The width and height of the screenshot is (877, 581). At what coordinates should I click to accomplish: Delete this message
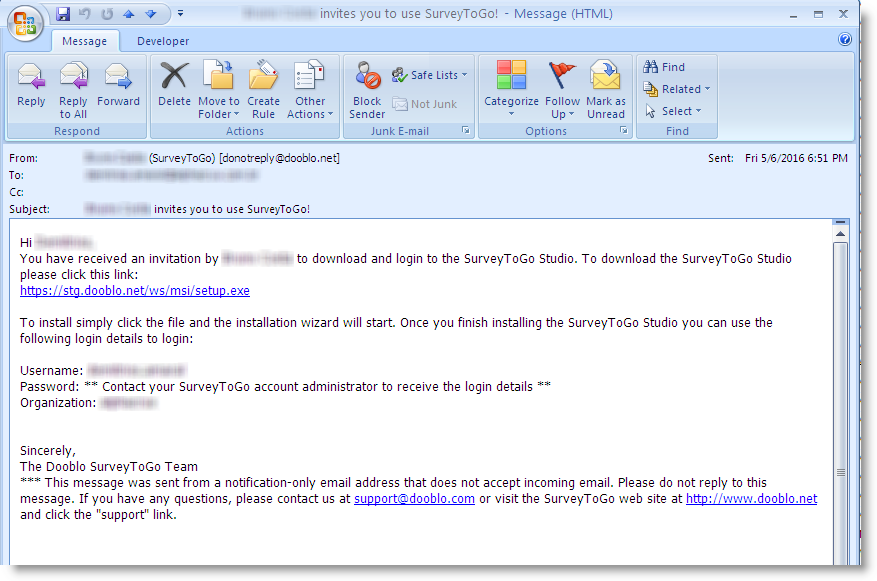pos(174,84)
